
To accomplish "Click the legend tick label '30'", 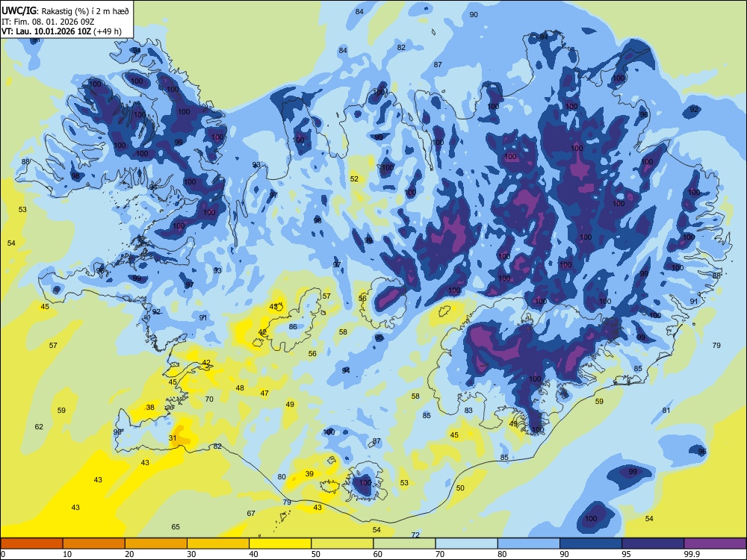I will click(x=191, y=554).
